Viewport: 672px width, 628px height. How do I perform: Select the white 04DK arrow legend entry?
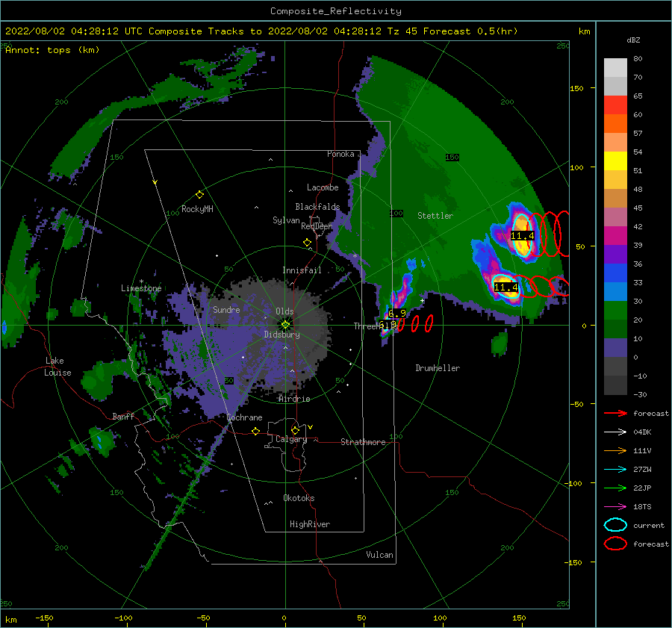pyautogui.click(x=615, y=432)
